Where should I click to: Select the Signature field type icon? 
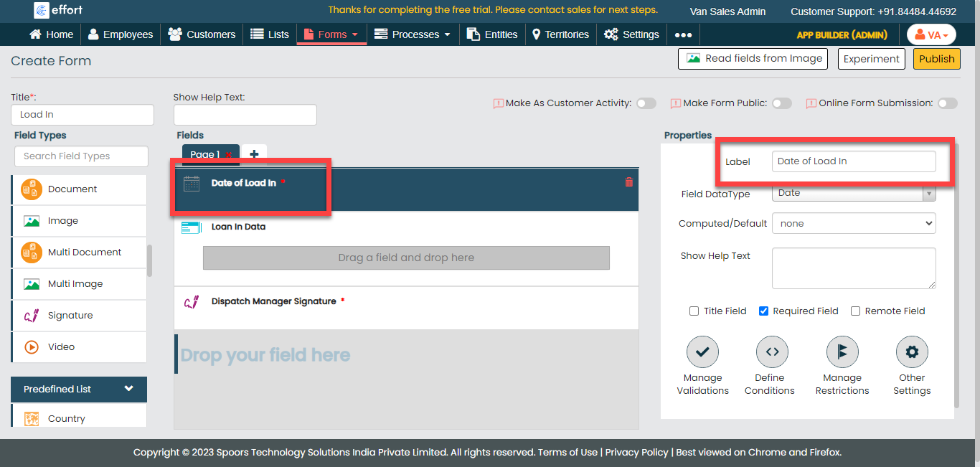[32, 316]
